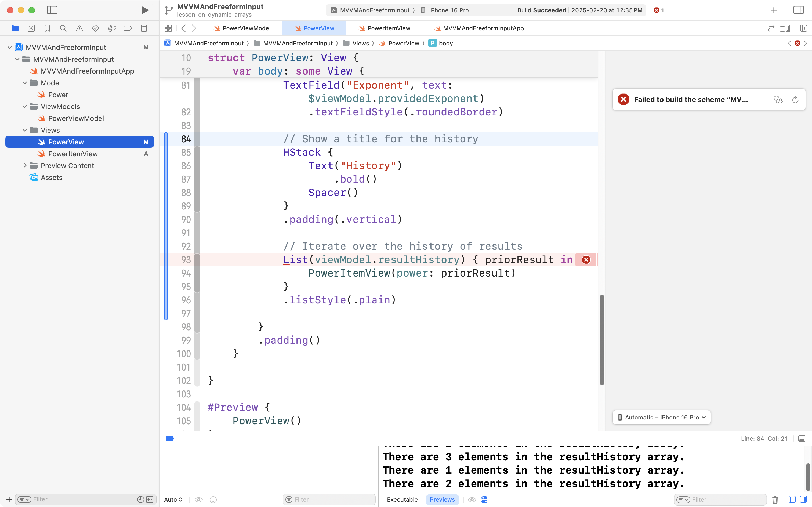
Task: Select the Previews console button
Action: pos(442,500)
